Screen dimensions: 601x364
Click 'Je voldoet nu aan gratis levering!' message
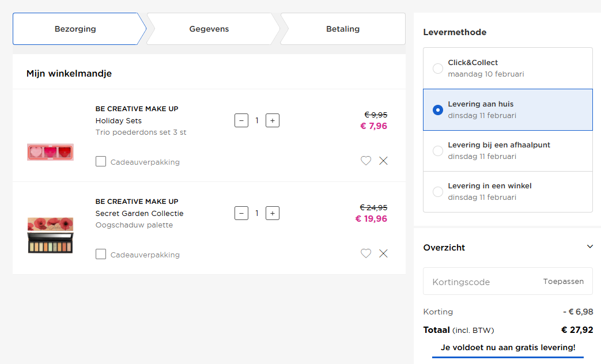508,347
